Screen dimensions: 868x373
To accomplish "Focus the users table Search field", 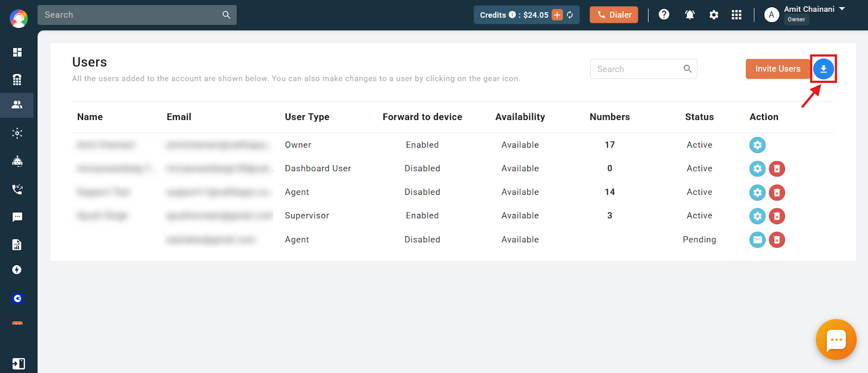I will point(643,69).
